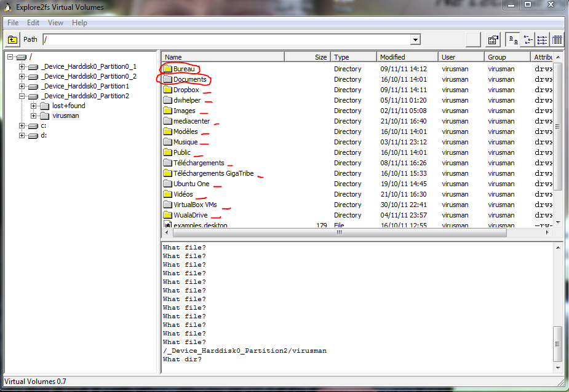Select the Dropbox folder name
Screen dimensions: 569x392
[186, 90]
